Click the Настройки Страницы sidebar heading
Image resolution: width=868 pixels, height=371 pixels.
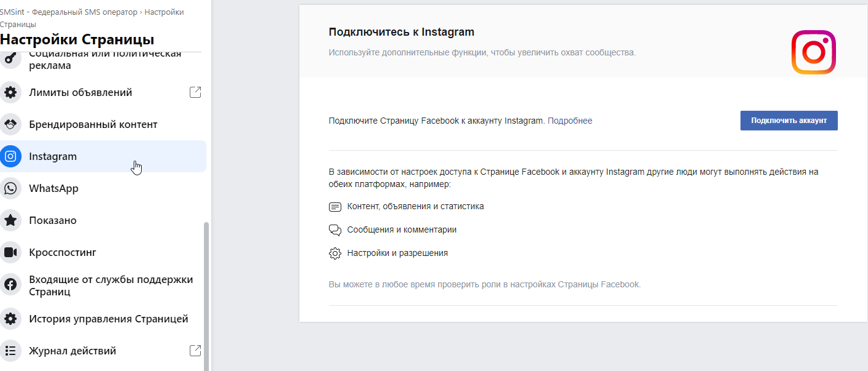pyautogui.click(x=77, y=40)
